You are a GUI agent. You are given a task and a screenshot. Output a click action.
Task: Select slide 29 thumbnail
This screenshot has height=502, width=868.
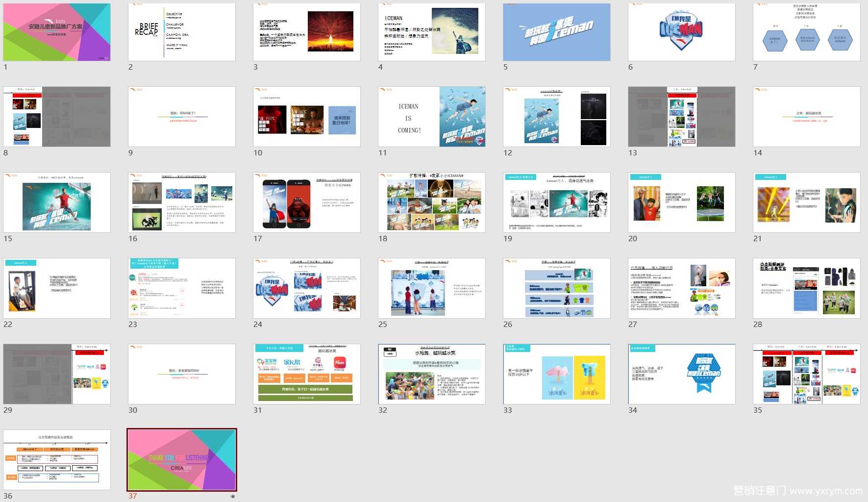57,374
